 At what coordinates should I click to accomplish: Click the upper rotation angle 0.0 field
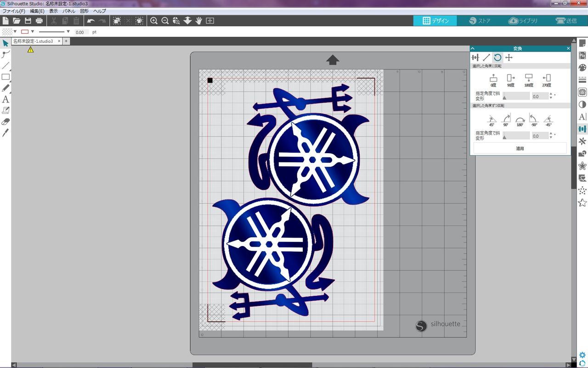click(x=540, y=96)
